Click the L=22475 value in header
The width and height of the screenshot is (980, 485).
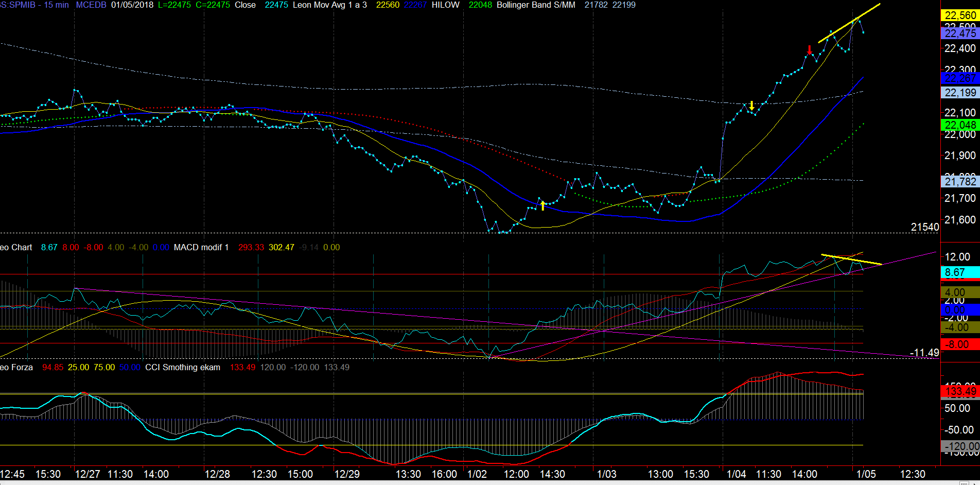pos(174,5)
